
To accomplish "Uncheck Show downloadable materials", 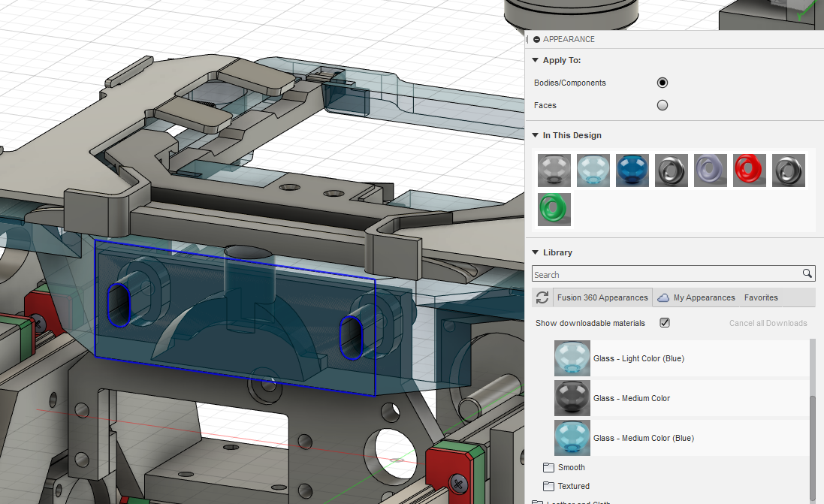I will [664, 322].
